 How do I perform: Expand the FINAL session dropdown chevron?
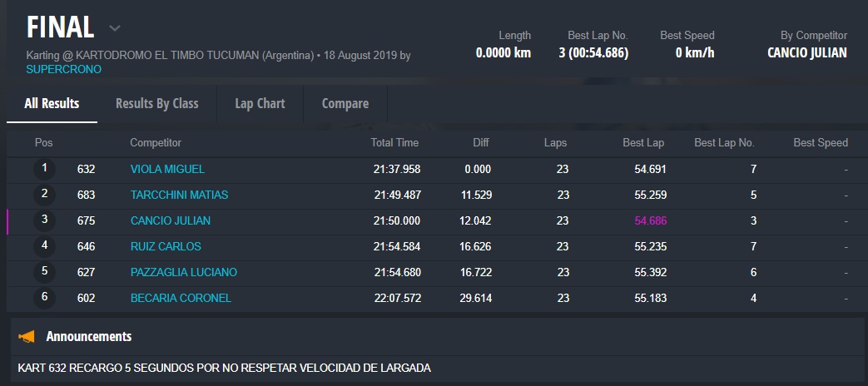coord(115,28)
